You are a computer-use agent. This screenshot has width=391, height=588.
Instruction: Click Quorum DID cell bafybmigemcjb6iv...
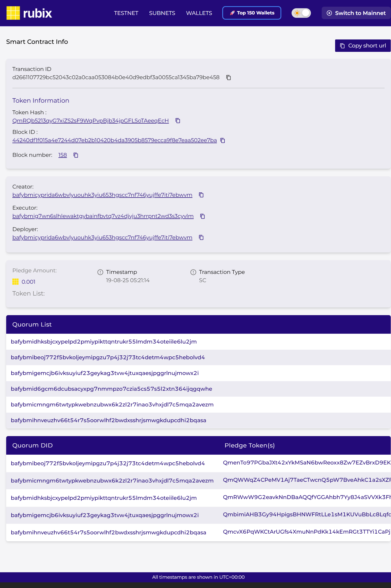[105, 515]
